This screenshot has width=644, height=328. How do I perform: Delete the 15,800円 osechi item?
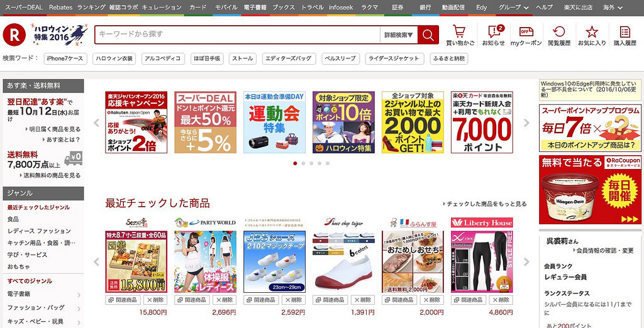[x=156, y=300]
